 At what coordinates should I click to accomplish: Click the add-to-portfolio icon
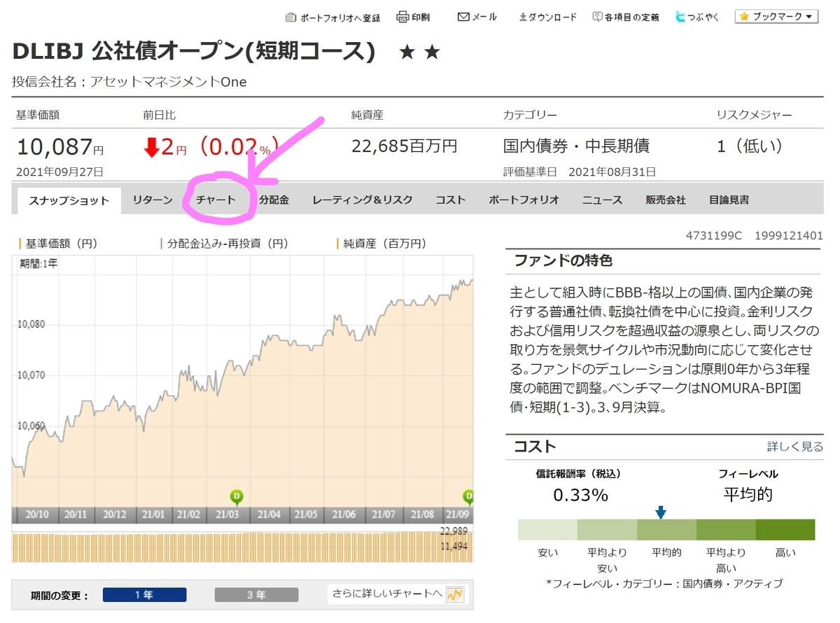[292, 17]
